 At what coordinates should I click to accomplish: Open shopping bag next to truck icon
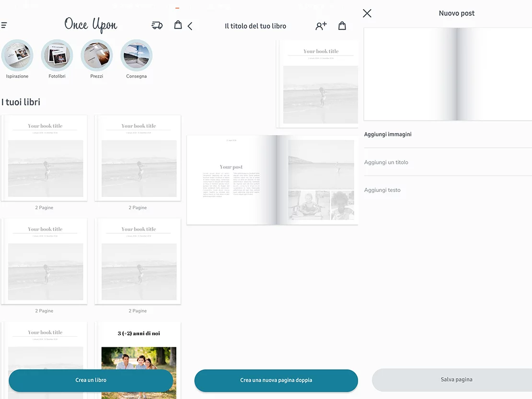(x=178, y=25)
